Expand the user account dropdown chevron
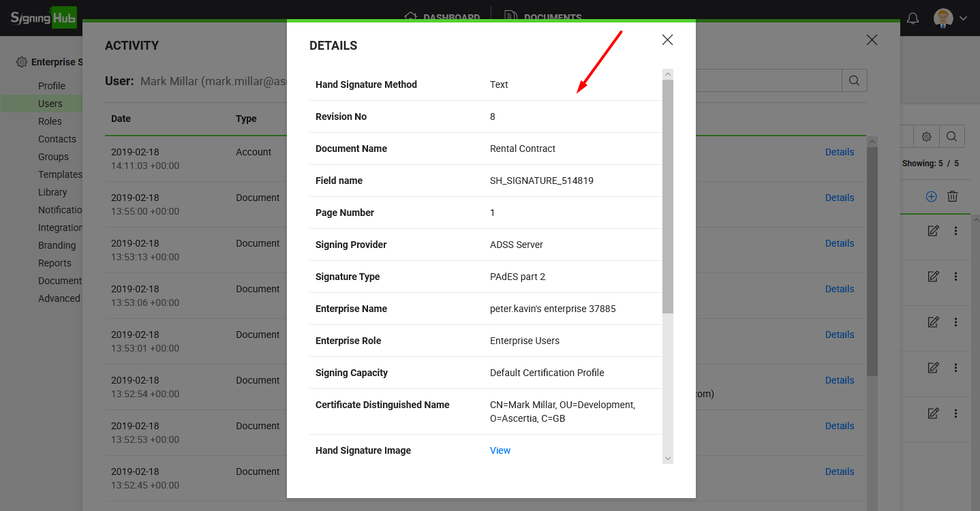Screen dimensions: 980x511 click(963, 18)
